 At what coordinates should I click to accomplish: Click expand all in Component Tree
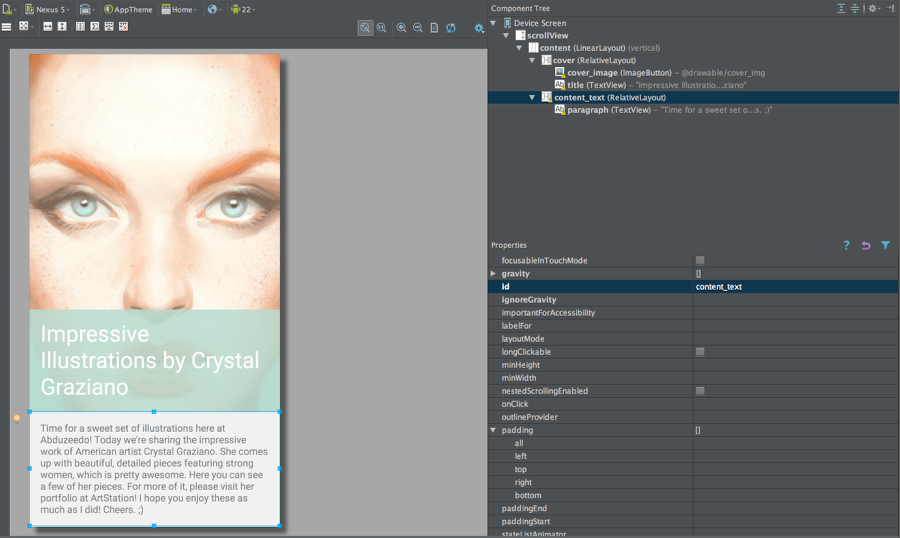pos(841,8)
